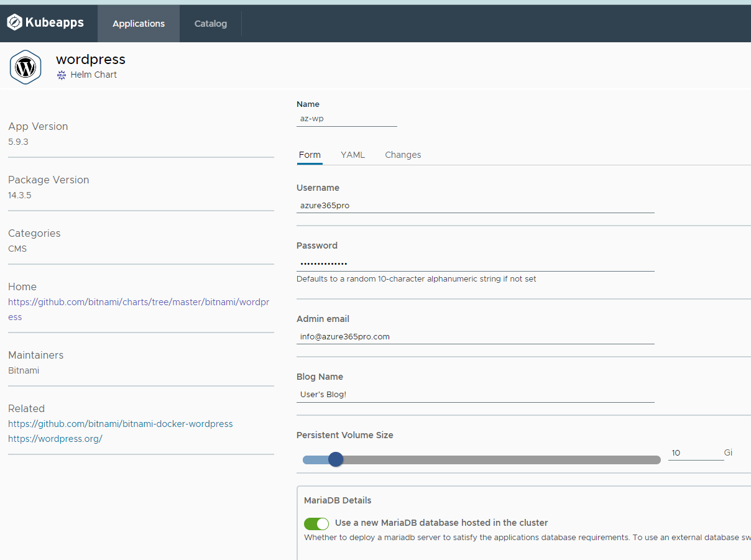Switch to the YAML tab
Image resolution: width=751 pixels, height=560 pixels.
(352, 155)
